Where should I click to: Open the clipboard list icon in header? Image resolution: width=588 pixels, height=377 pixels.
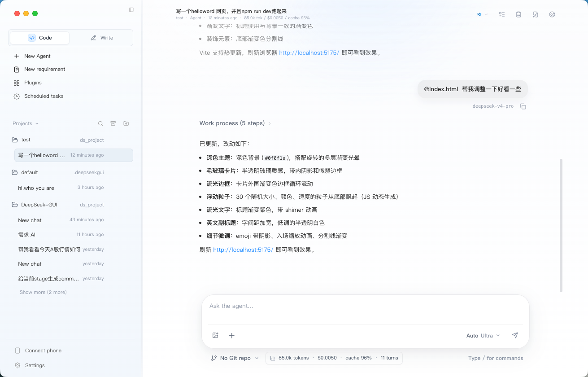point(518,14)
